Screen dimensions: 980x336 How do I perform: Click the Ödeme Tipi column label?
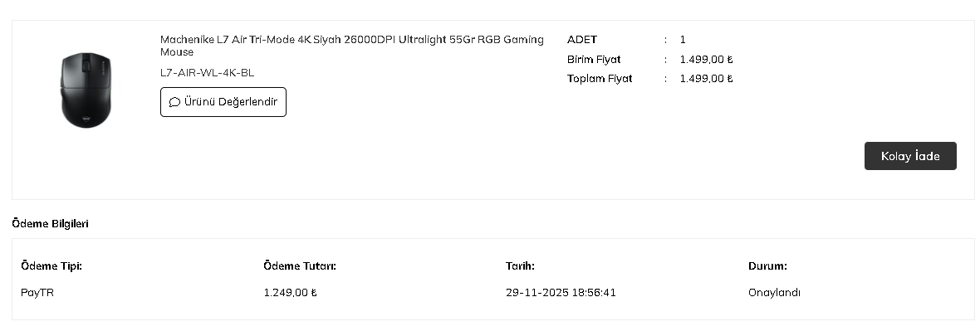coord(51,266)
